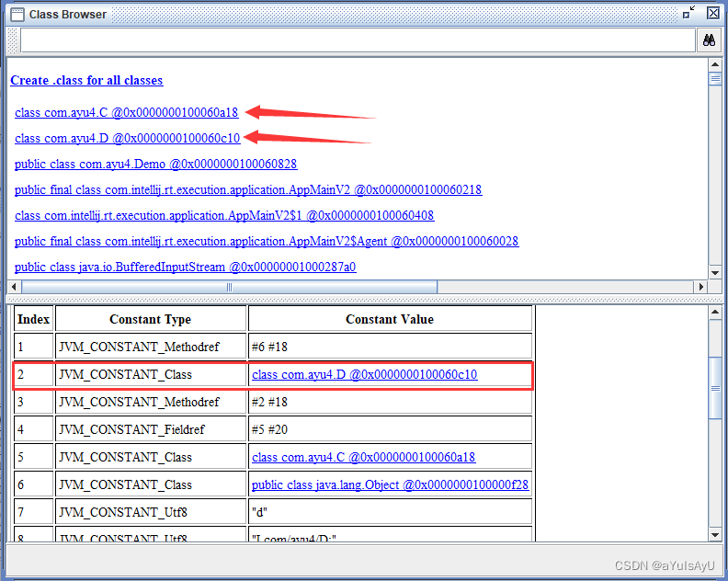Select the "#6 #18" constant value cell
Screen dimensions: 728x581
(390, 347)
